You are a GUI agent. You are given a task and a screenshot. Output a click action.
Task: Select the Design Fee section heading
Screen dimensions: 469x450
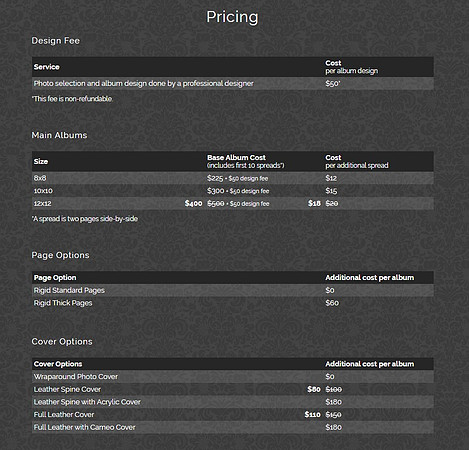[x=56, y=41]
